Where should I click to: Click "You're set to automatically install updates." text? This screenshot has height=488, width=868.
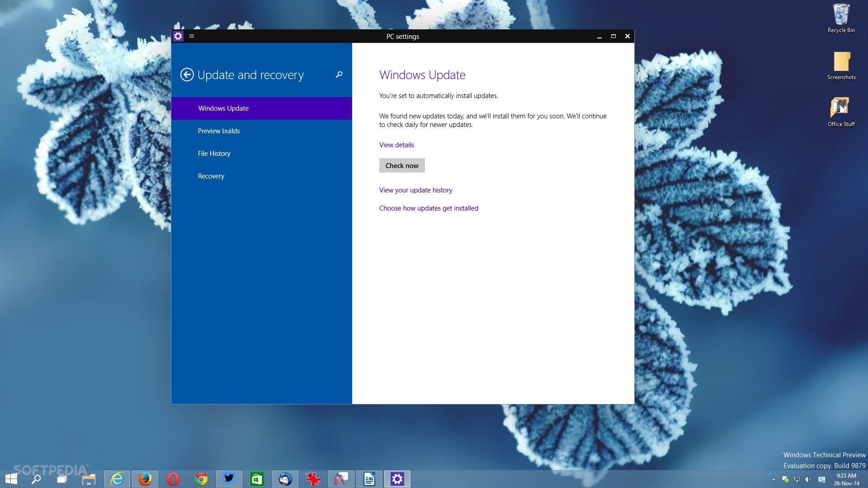click(x=439, y=96)
